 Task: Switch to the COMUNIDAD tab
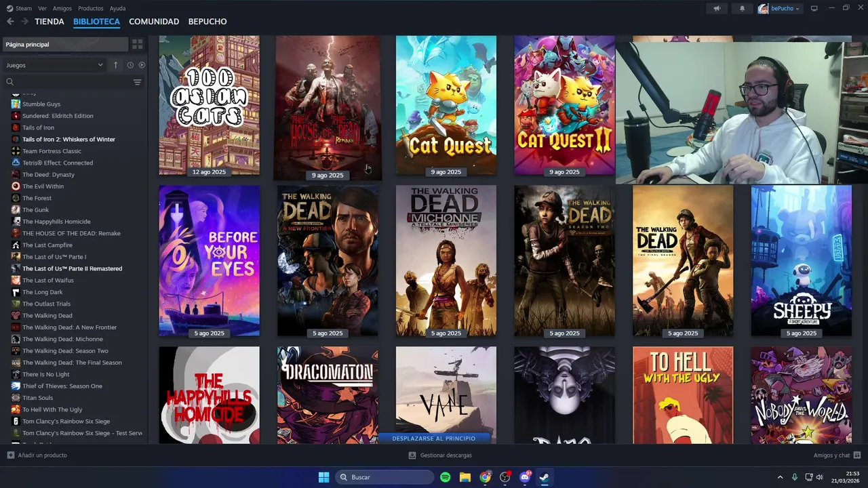154,22
